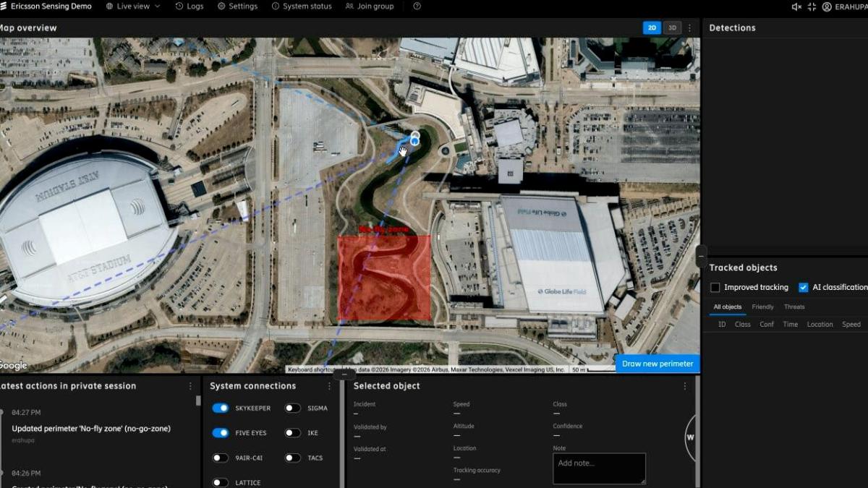868x488 pixels.
Task: Disable the SKYKEEPER connection toggle
Action: (221, 408)
